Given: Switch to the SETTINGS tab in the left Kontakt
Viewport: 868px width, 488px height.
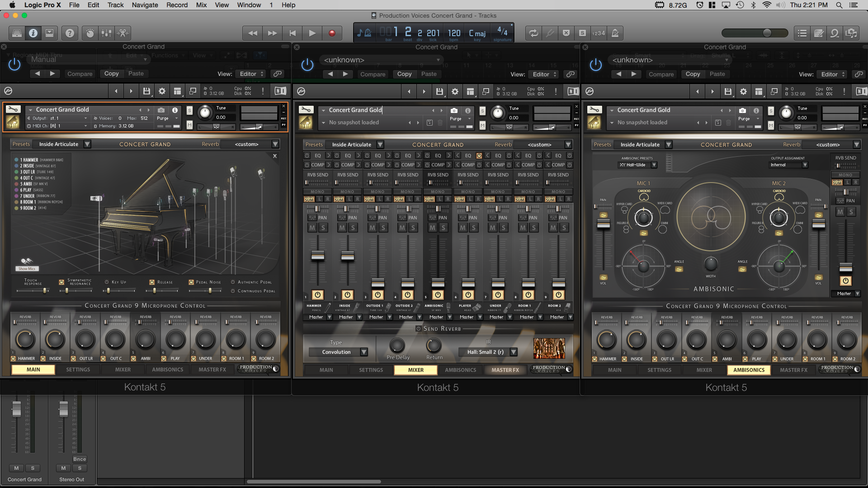Looking at the screenshot, I should 78,370.
